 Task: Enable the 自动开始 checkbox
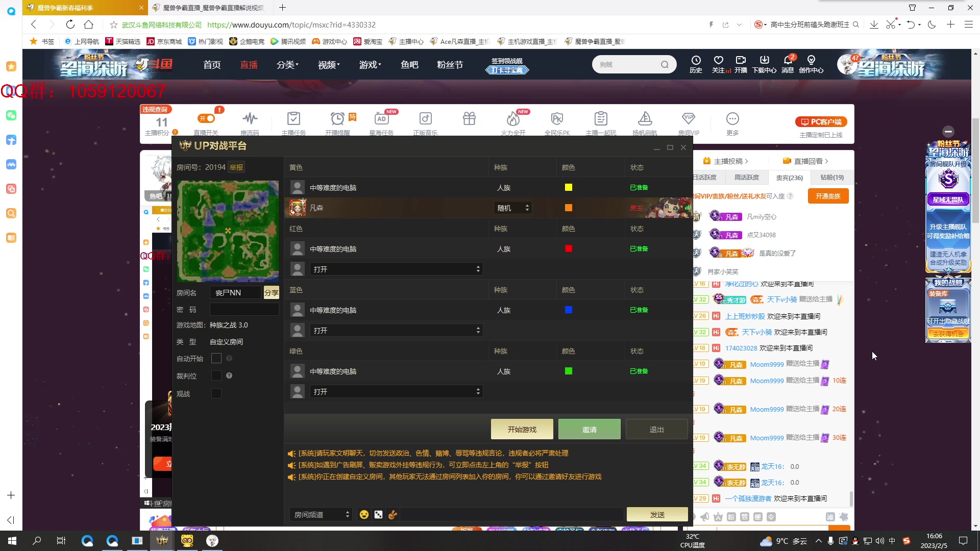pyautogui.click(x=216, y=359)
